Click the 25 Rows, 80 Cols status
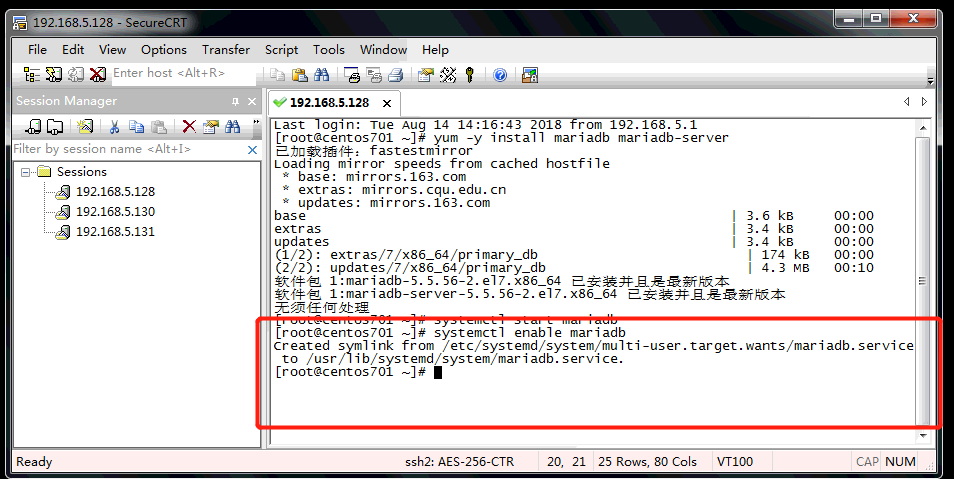Screen dimensions: 954x479 pyautogui.click(x=647, y=462)
